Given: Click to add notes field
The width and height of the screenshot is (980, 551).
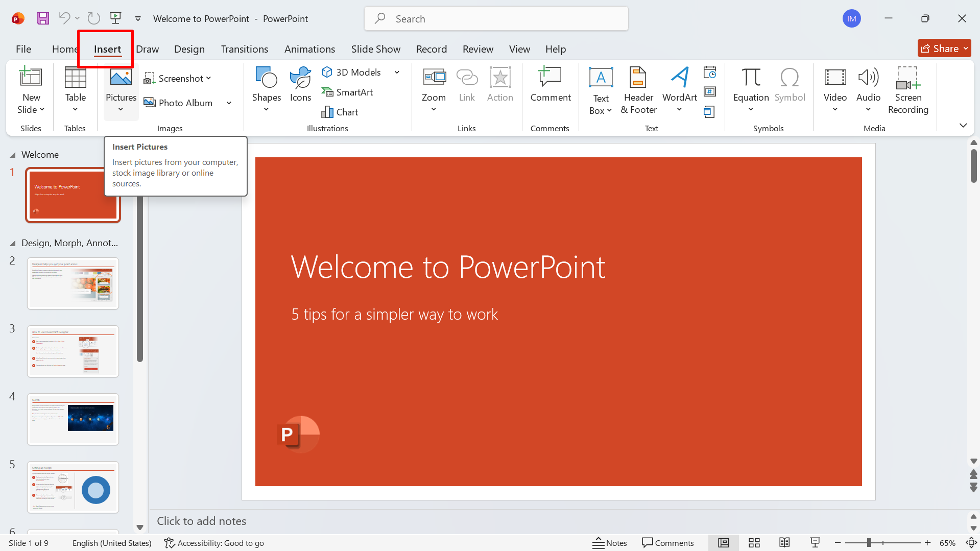Looking at the screenshot, I should point(558,521).
